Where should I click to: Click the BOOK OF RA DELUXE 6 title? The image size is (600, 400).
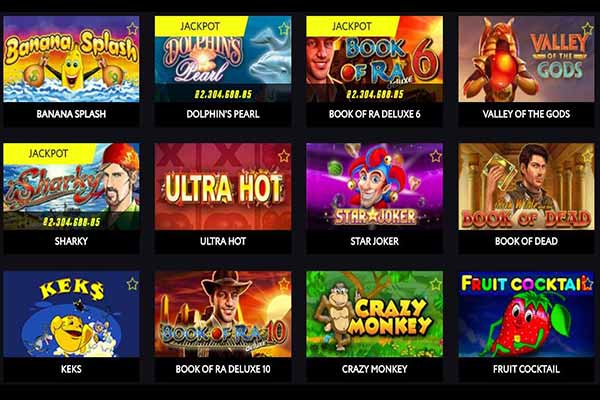tap(375, 114)
